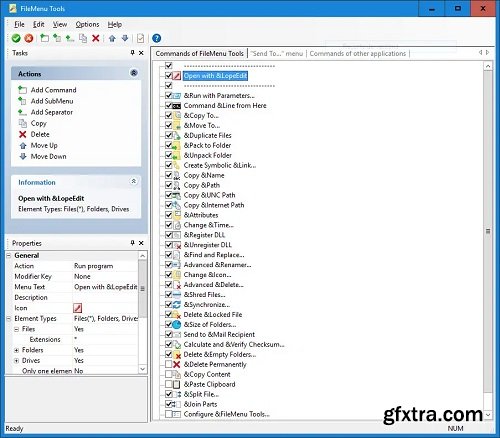Screen dimensions: 500x438
Task: Pin the Tasks panel with pushpin icon
Action: pyautogui.click(x=132, y=53)
